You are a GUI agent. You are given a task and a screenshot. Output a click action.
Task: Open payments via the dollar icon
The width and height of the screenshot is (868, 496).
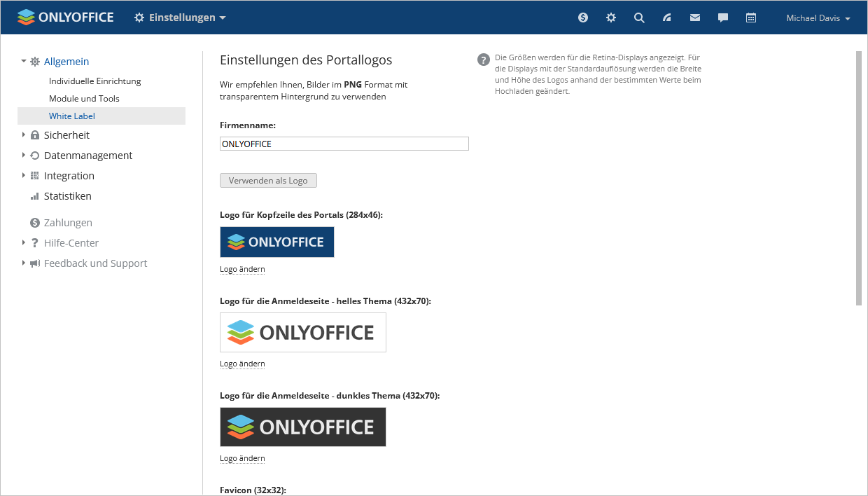[583, 18]
